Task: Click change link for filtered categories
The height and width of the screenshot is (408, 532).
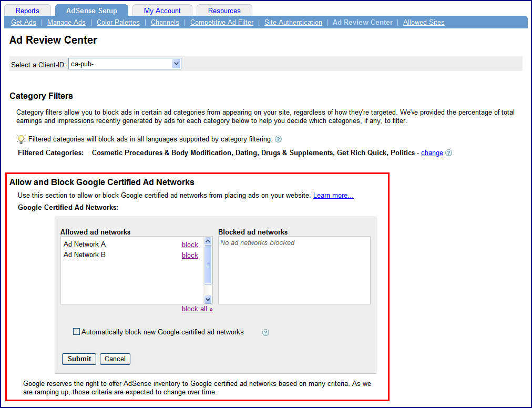Action: pyautogui.click(x=432, y=153)
